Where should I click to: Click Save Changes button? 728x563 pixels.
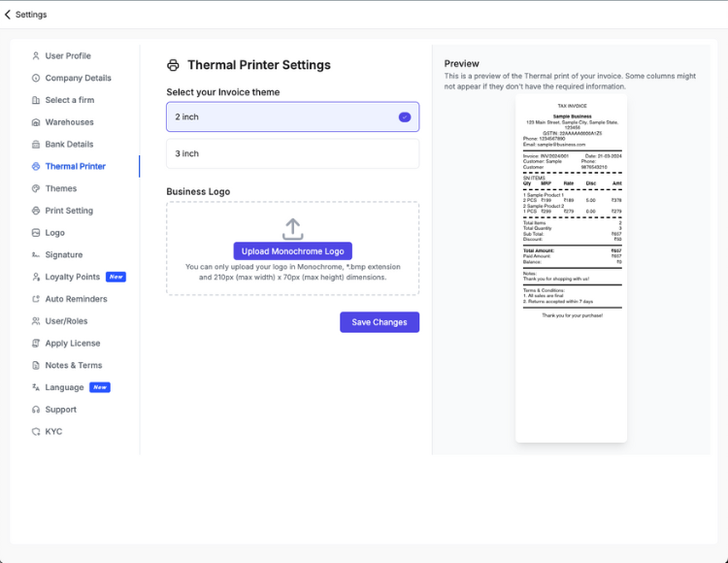(380, 322)
